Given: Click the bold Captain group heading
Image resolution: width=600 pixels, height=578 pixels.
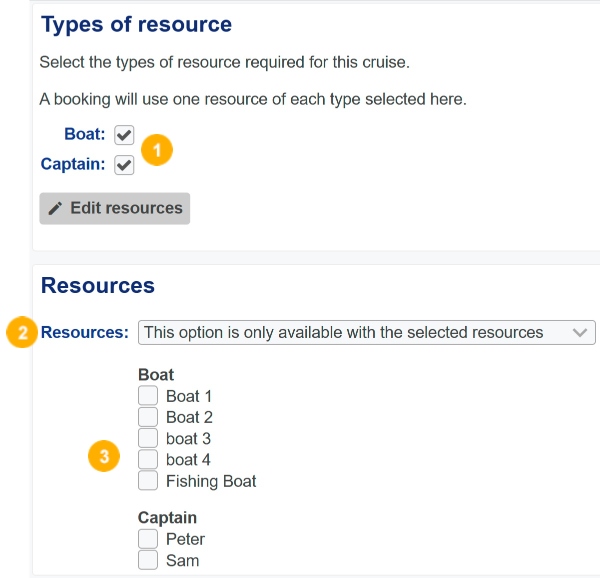Looking at the screenshot, I should coord(167,518).
